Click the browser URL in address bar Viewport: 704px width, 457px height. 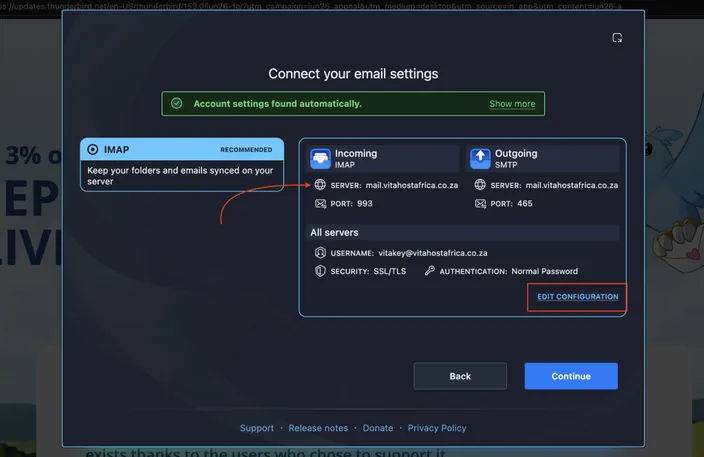pos(311,6)
